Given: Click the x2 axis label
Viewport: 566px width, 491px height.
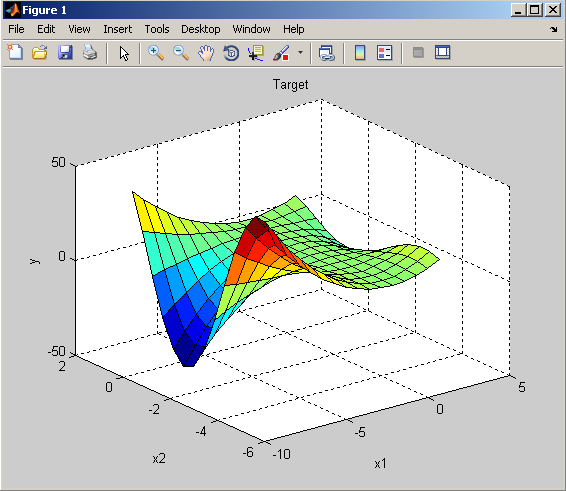Looking at the screenshot, I should pos(159,459).
